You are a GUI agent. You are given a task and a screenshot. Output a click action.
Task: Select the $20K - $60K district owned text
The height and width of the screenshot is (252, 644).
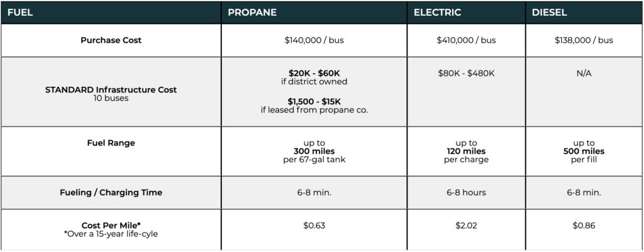pos(314,77)
